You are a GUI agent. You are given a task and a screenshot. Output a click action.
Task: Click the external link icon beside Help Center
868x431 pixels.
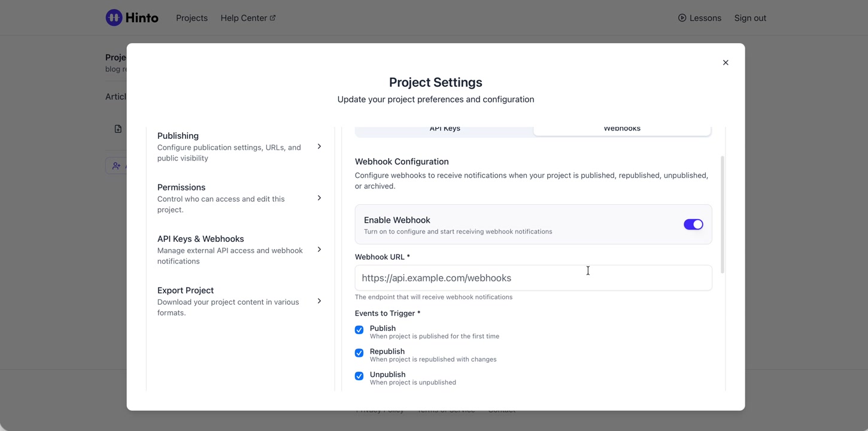point(273,18)
